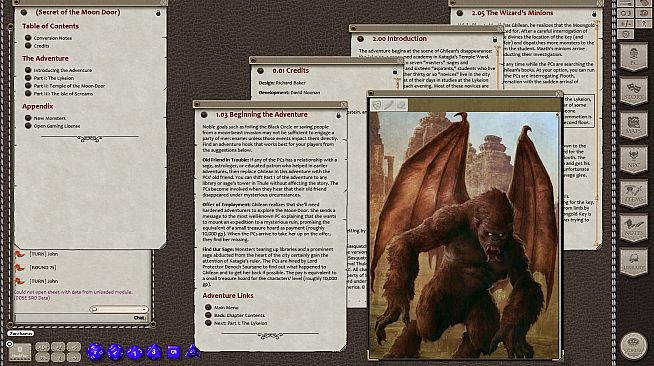This screenshot has height=366, width=654.
Task: Open Credits link in Table of Contents
Action: [x=41, y=46]
